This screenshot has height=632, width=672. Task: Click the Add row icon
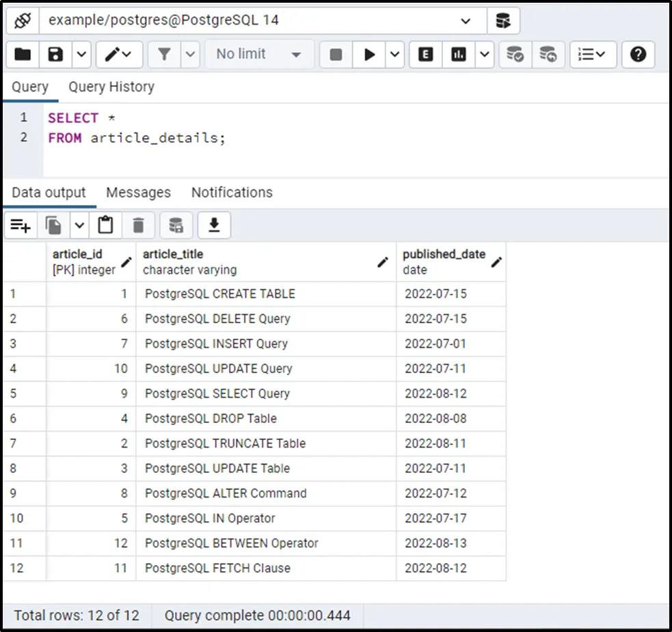point(21,225)
